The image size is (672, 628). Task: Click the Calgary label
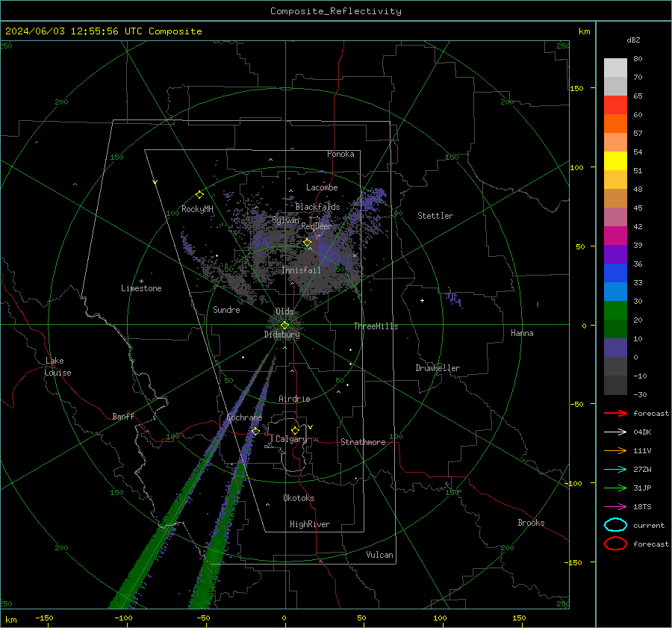point(291,439)
